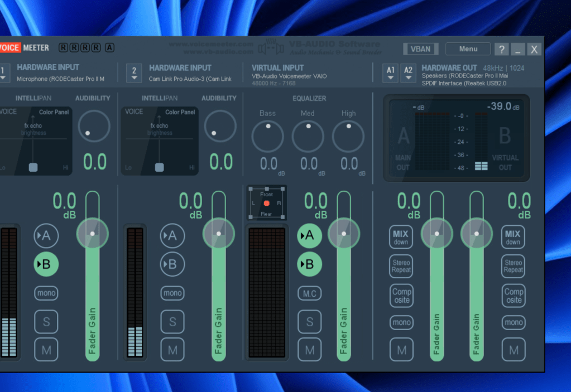Select MIX down mode for bus A
Viewport: 571px width, 392px height.
click(401, 237)
